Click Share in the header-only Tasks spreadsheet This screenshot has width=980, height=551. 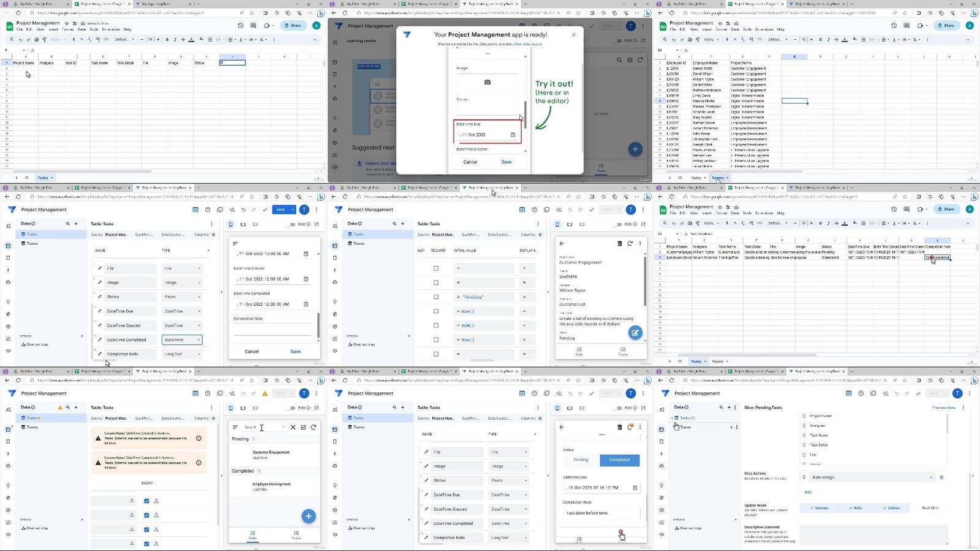tap(293, 26)
